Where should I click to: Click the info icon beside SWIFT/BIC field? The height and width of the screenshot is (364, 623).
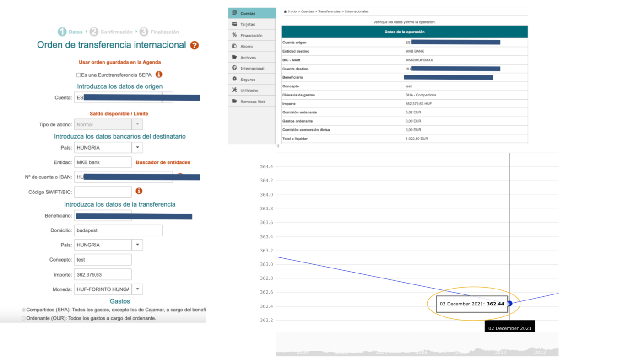(139, 191)
